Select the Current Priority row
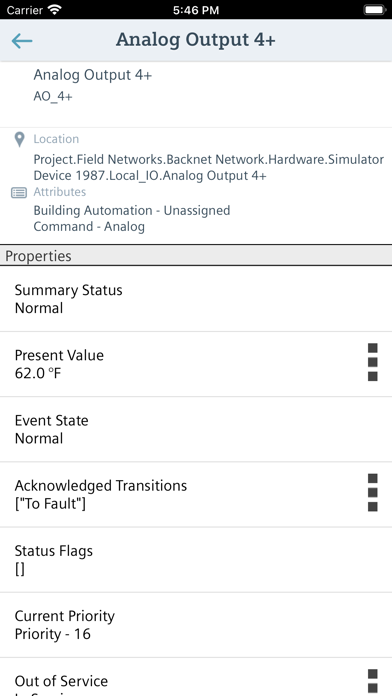The height and width of the screenshot is (696, 392). [196, 625]
